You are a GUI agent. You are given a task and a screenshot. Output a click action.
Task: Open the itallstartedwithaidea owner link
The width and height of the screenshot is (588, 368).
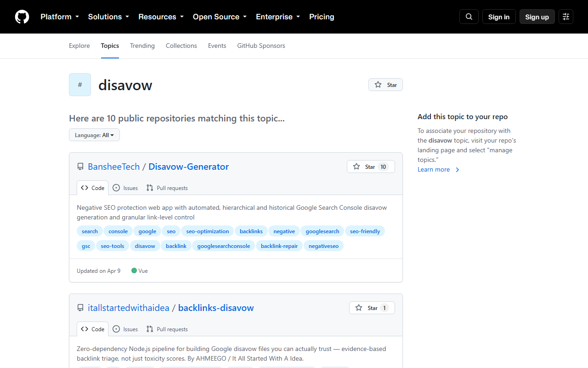129,308
